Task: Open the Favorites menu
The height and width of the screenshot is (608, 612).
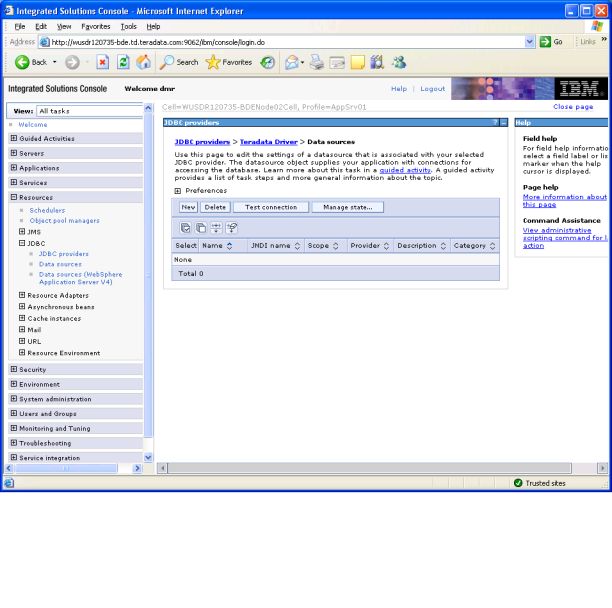Action: pyautogui.click(x=96, y=26)
